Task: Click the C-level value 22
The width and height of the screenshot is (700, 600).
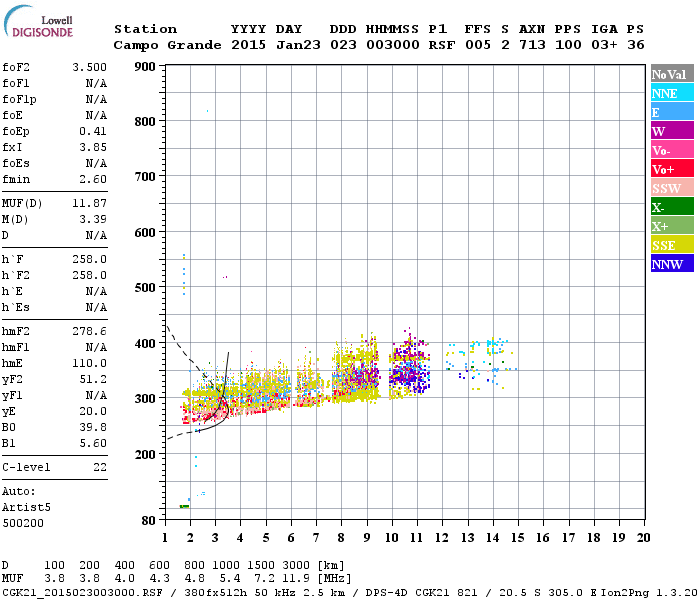Action: click(100, 467)
